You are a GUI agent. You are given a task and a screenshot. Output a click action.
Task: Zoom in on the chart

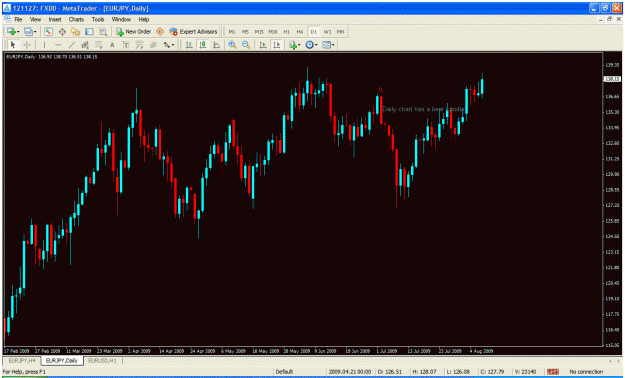232,45
